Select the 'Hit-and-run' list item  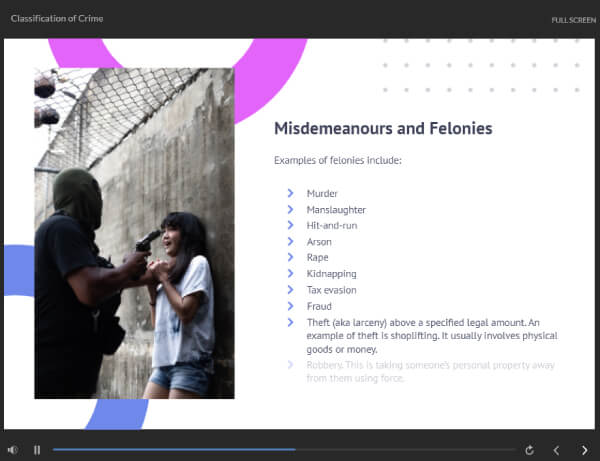coord(330,226)
